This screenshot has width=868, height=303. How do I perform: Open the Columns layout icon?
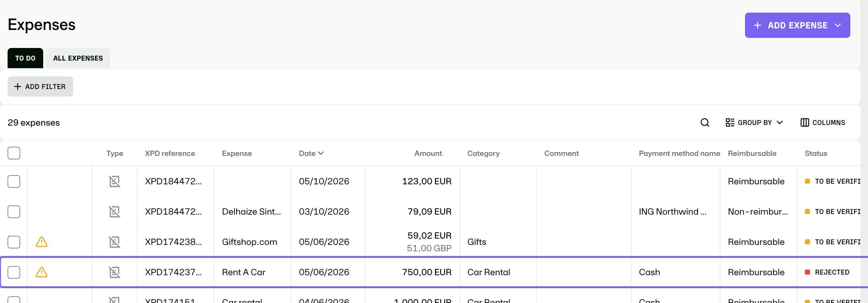pyautogui.click(x=804, y=122)
